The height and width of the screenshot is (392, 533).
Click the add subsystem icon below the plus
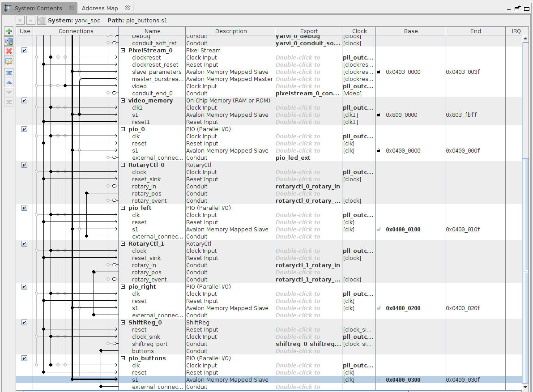tap(9, 42)
